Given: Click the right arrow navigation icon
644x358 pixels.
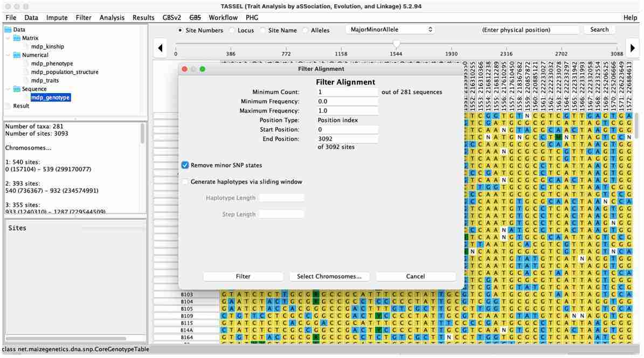Looking at the screenshot, I should coord(632,48).
